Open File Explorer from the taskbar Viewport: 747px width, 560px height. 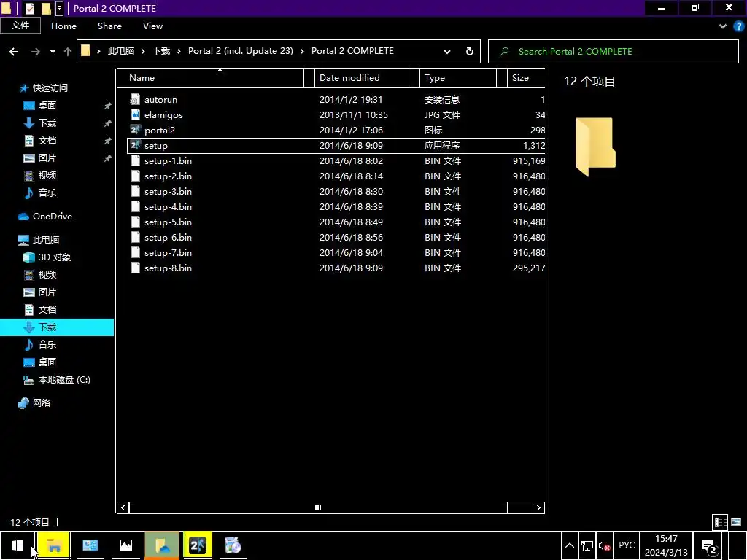(54, 545)
